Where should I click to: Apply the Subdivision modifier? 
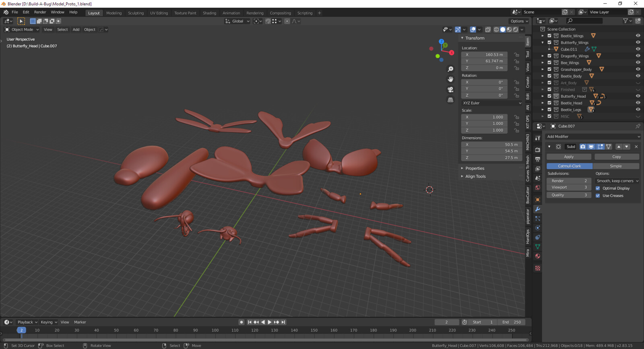(x=569, y=157)
